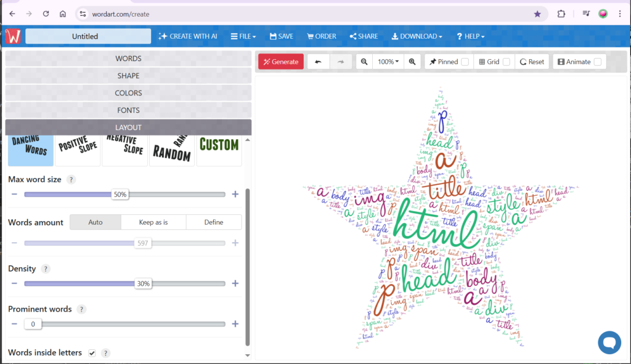Enable the Pinned checkbox
The image size is (631, 364).
tap(465, 62)
